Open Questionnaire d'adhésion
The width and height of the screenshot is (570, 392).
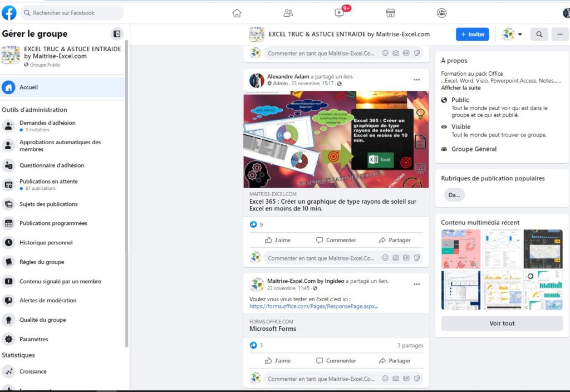point(62,165)
